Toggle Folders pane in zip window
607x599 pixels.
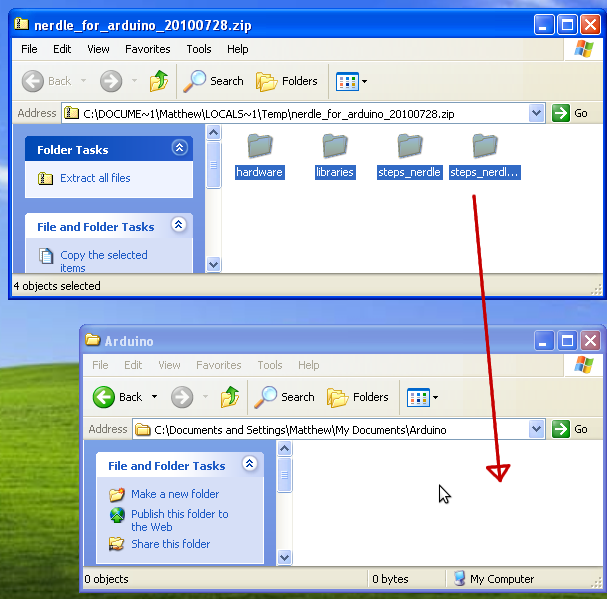287,81
